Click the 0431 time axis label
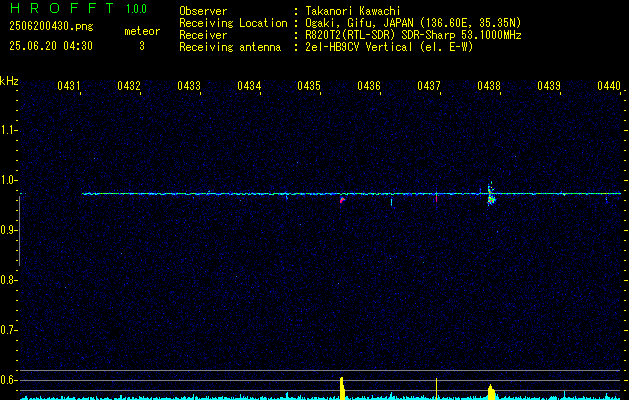The height and width of the screenshot is (400, 629). (x=69, y=85)
